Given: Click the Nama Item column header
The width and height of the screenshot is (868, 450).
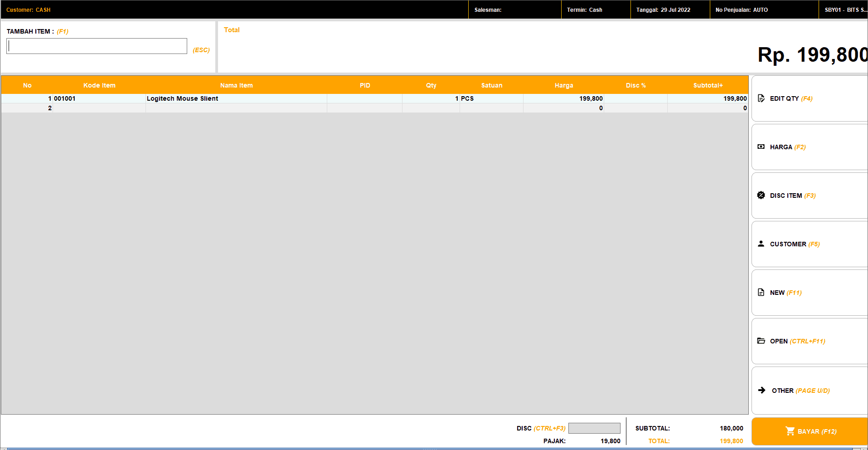Looking at the screenshot, I should tap(236, 85).
